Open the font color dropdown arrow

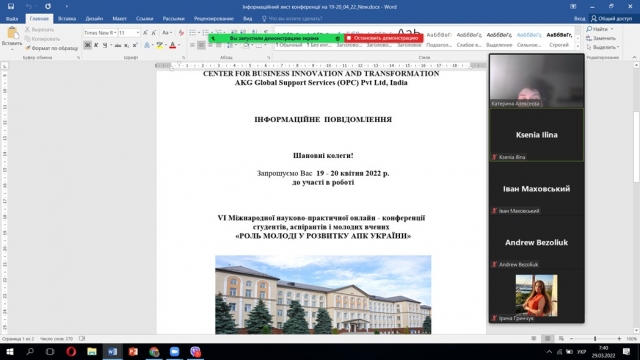pos(179,45)
